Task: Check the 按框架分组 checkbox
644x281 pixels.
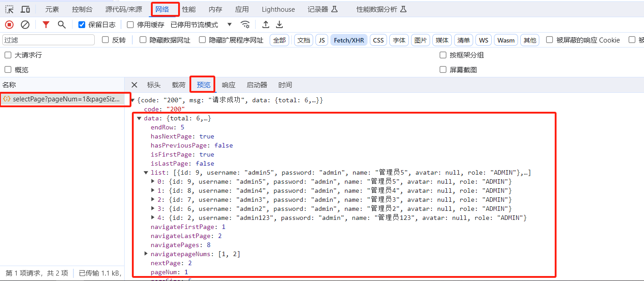Action: pyautogui.click(x=443, y=55)
